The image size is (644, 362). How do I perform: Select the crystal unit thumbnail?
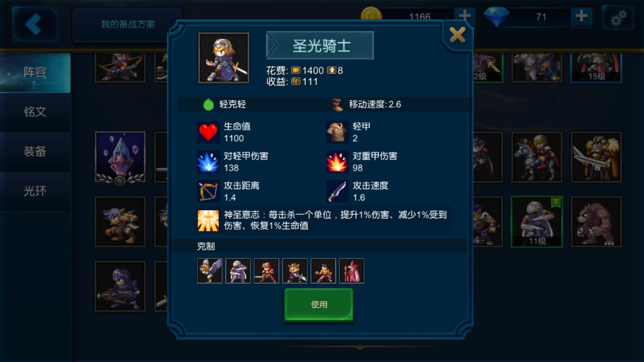pos(120,157)
